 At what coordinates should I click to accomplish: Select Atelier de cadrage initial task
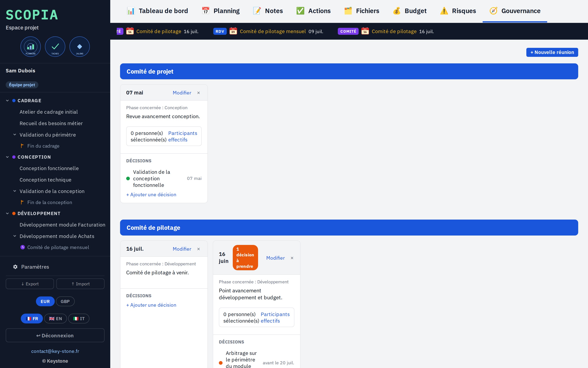click(x=49, y=112)
